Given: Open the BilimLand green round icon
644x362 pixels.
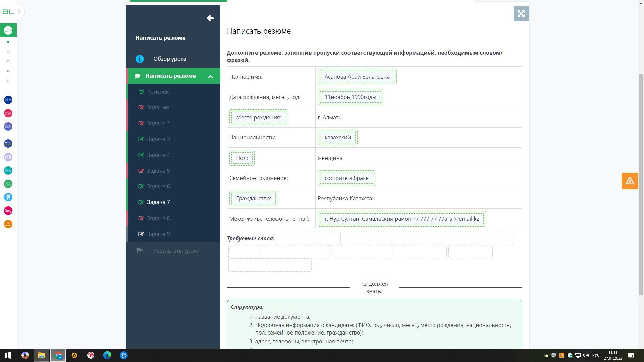Looking at the screenshot, I should point(8,184).
